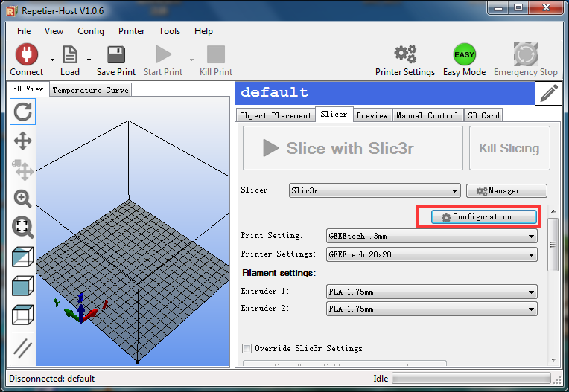Select the move view arrows tool
This screenshot has height=392, width=569.
tap(23, 141)
